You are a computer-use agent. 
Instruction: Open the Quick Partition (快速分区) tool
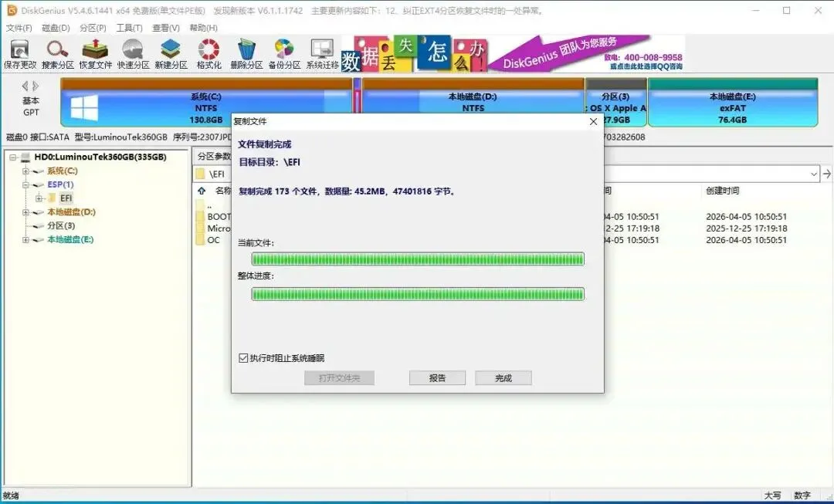coord(133,54)
